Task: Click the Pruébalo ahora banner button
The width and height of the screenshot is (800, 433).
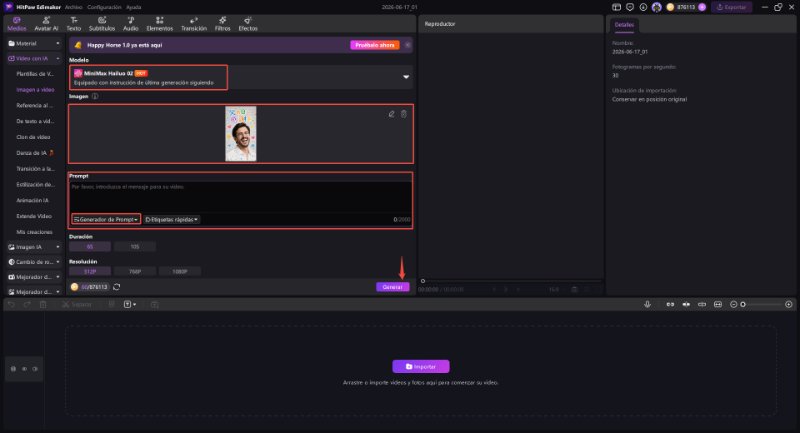Action: coord(374,45)
